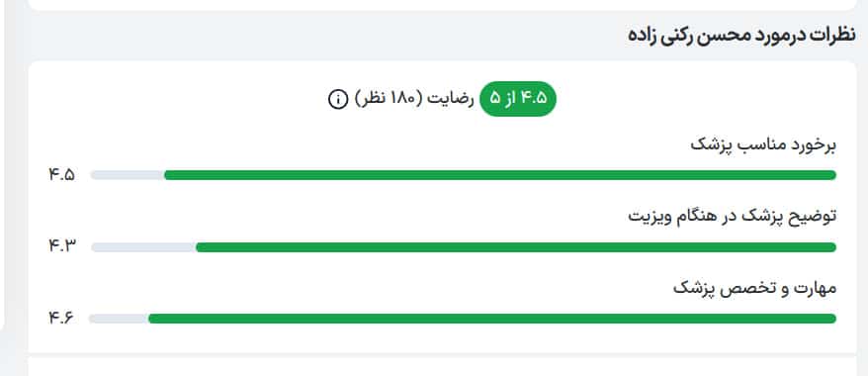Viewport: 868px width, 376px height.
Task: Select the برخورد مناسب پزشک label
Action: [764, 145]
